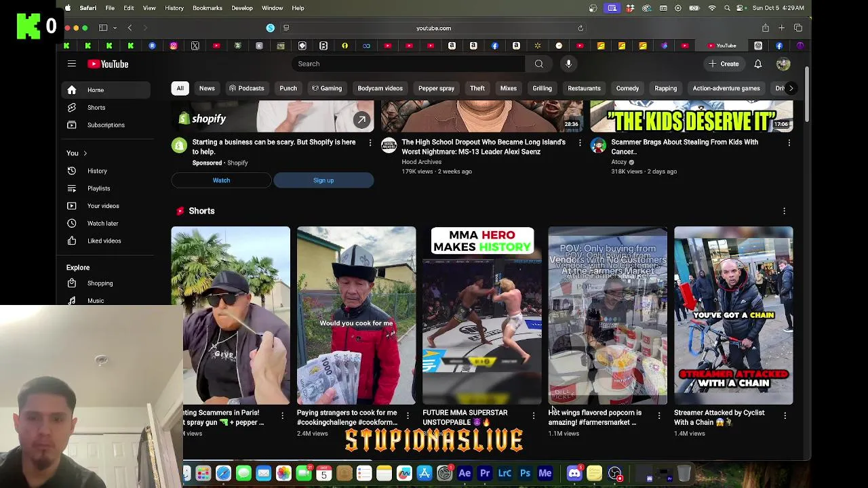Image resolution: width=868 pixels, height=488 pixels.
Task: Show Safari tab overview
Action: coord(798,28)
